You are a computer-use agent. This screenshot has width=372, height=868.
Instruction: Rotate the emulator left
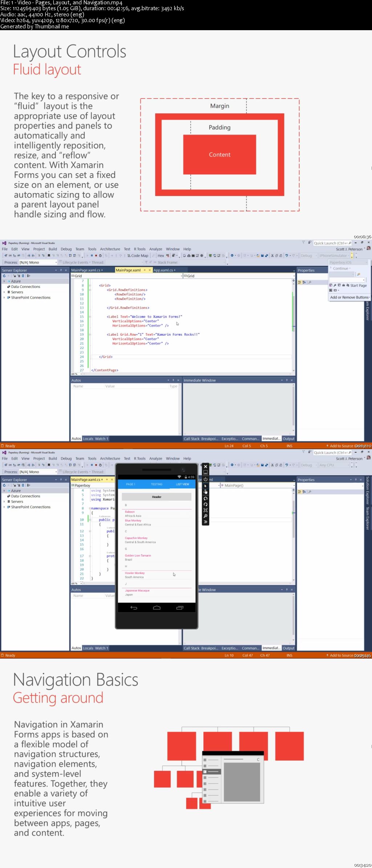[206, 499]
